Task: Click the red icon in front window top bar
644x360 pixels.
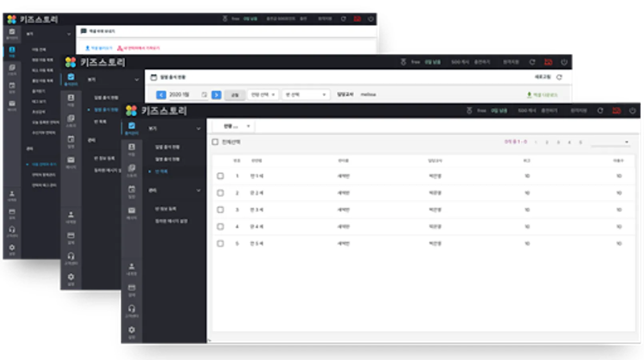Action: tap(616, 110)
